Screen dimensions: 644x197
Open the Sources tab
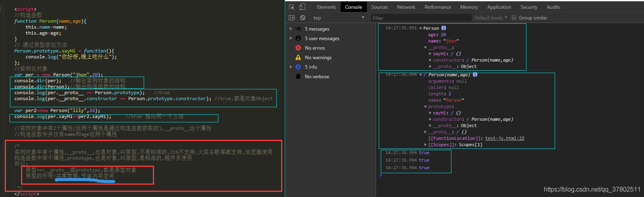380,7
